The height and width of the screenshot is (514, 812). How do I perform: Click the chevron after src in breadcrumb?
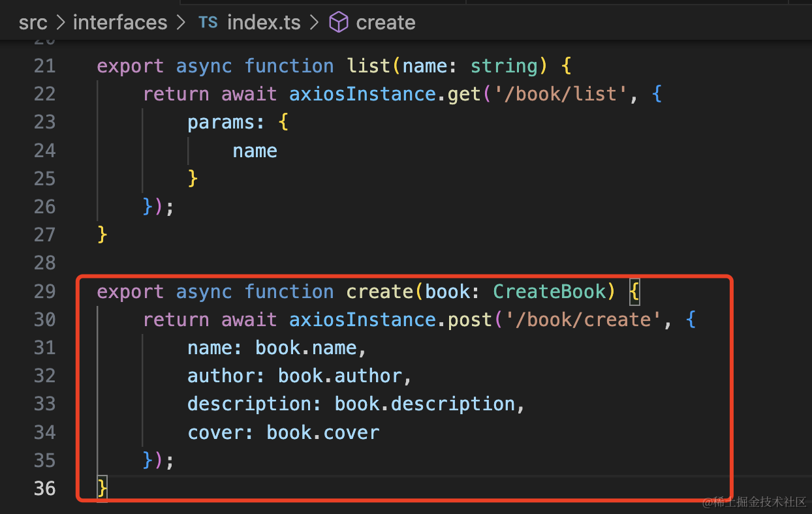60,23
